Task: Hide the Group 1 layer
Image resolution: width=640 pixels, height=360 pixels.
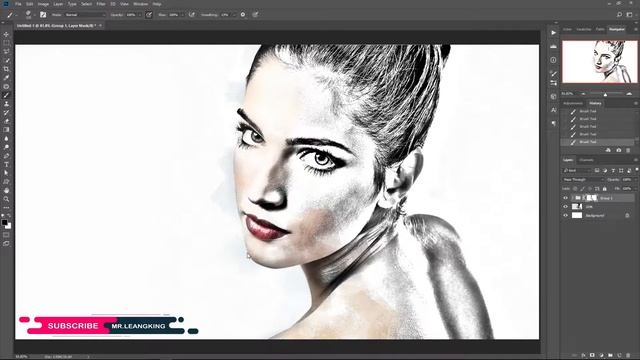Action: [566, 198]
